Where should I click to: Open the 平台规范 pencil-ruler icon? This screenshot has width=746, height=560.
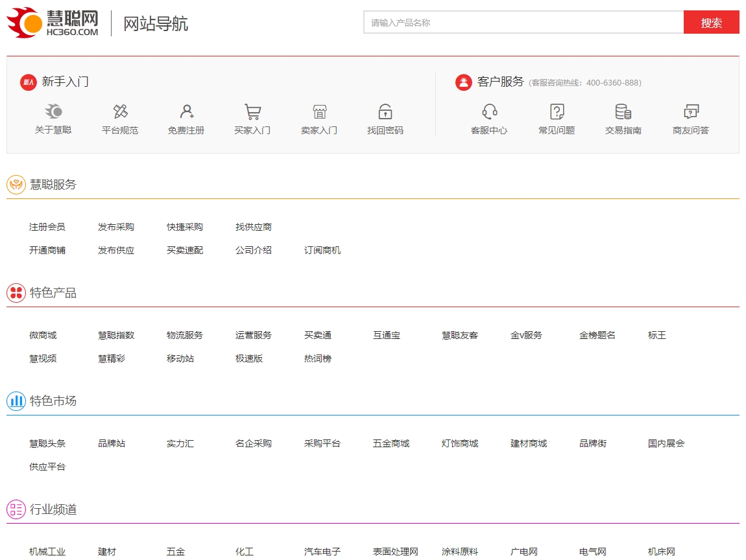click(120, 111)
